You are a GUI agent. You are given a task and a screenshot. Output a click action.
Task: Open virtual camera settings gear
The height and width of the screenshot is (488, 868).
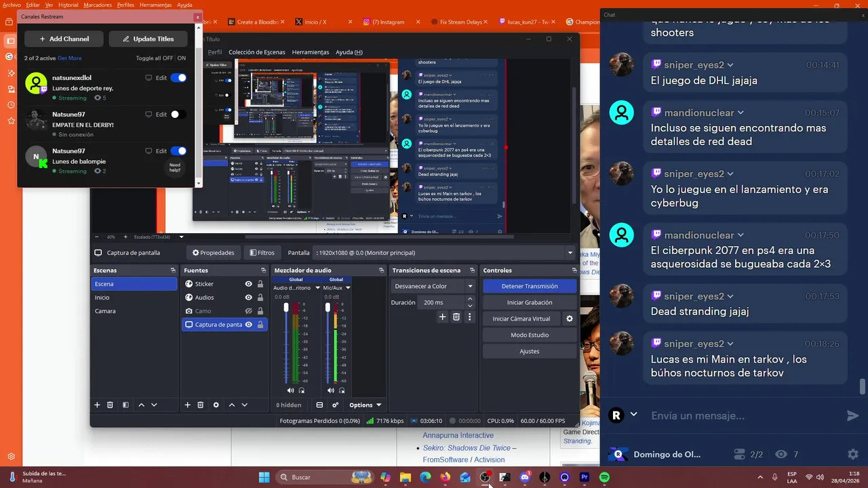570,319
